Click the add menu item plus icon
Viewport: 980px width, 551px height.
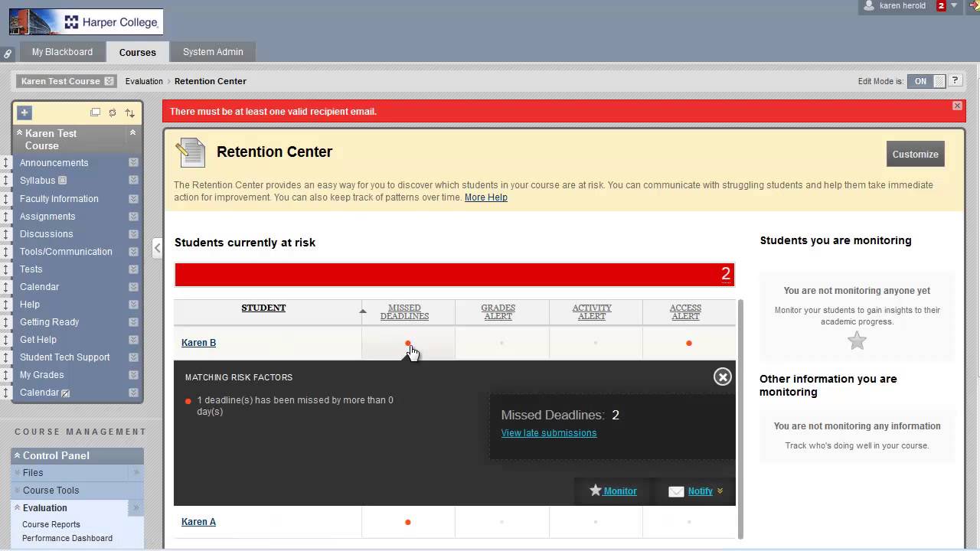[24, 112]
